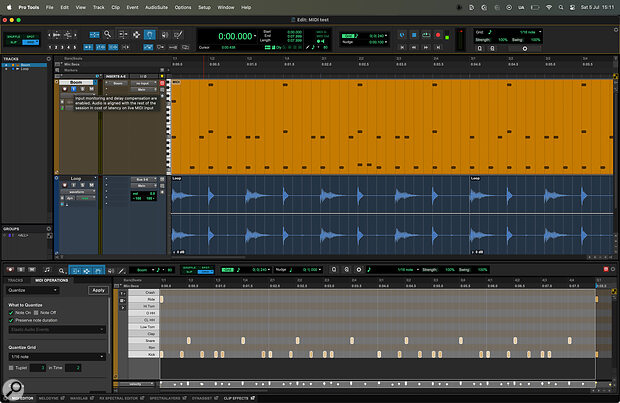
Task: Select the Scrubber speaker tool
Action: pyautogui.click(x=164, y=35)
